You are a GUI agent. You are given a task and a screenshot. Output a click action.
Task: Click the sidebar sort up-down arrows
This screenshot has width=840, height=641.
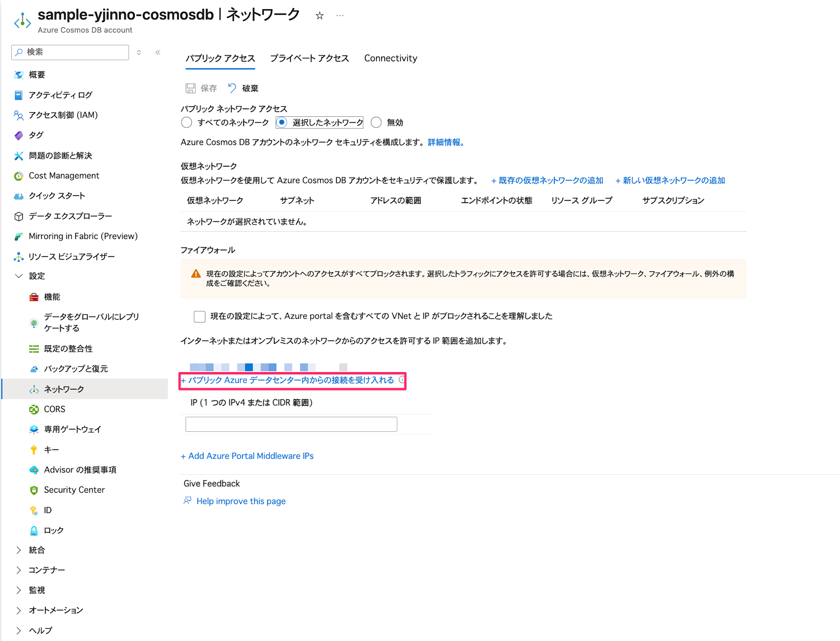139,53
